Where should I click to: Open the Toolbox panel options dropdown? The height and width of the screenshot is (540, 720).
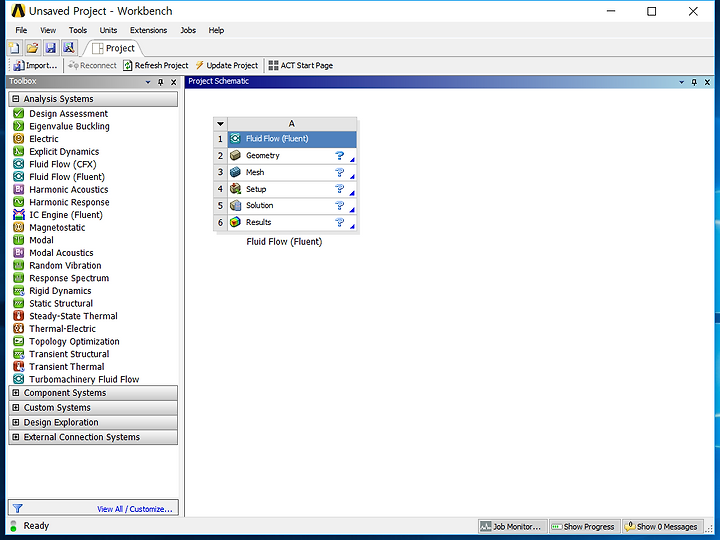[148, 82]
